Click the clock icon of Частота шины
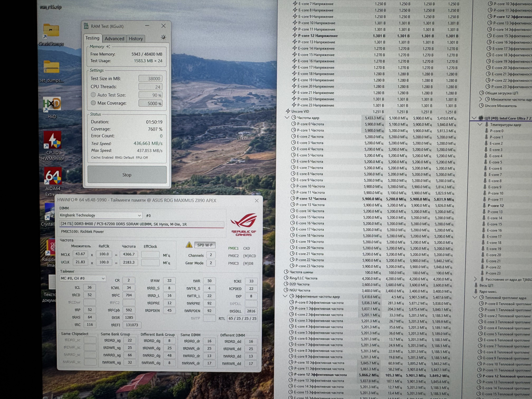The image size is (532, 399). tap(286, 272)
